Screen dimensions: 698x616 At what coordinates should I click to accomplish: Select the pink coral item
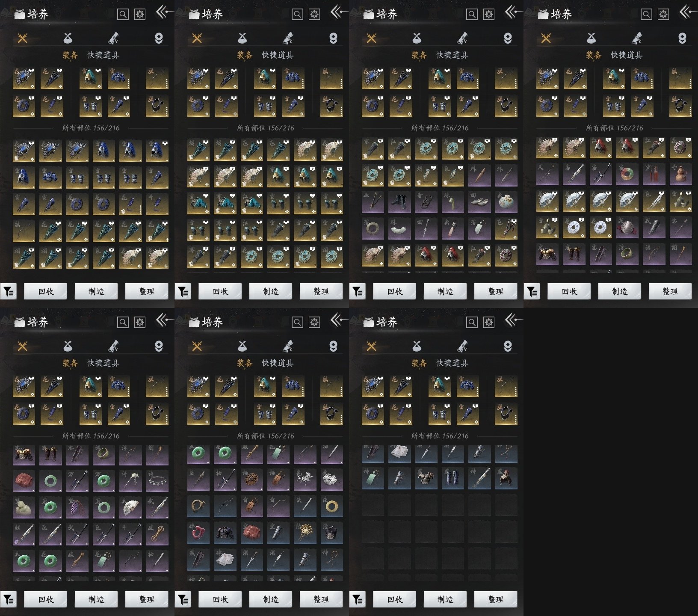pyautogui.click(x=198, y=533)
